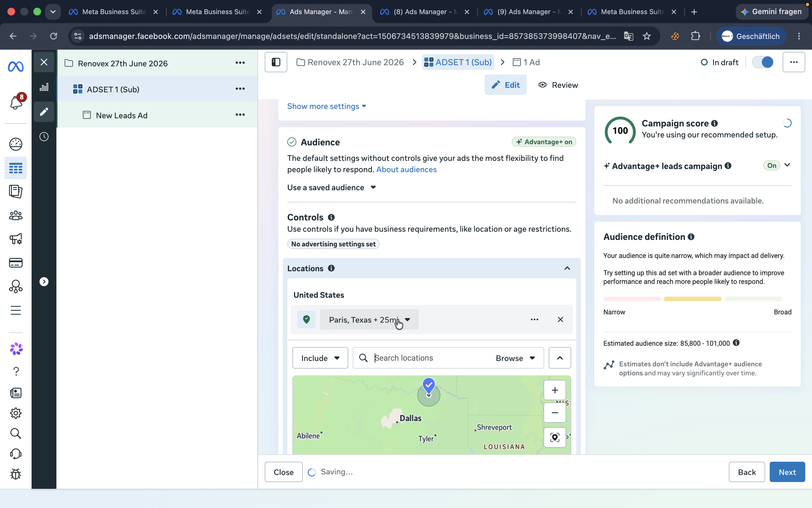Viewport: 812px width, 508px height.
Task: Zoom out the map with minus button
Action: click(x=555, y=413)
